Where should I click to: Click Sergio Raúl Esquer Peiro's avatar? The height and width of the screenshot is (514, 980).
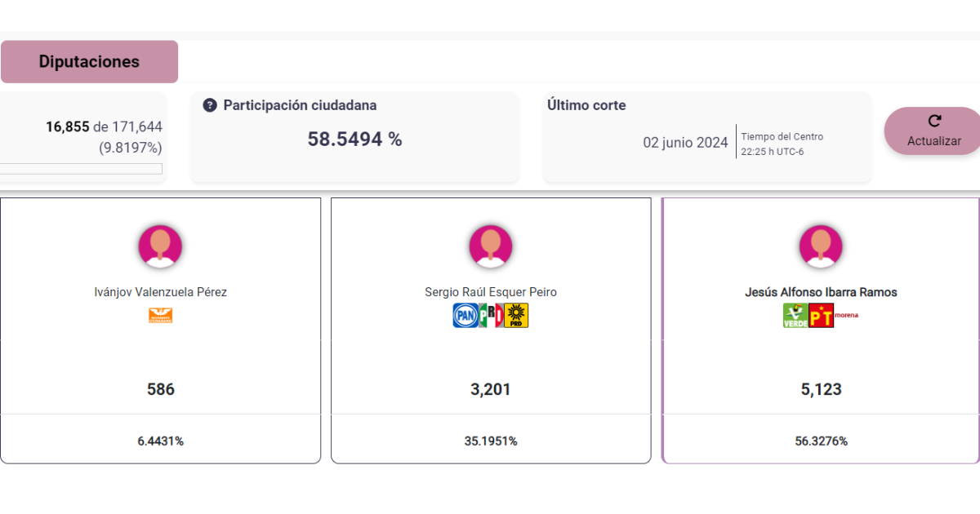click(491, 246)
